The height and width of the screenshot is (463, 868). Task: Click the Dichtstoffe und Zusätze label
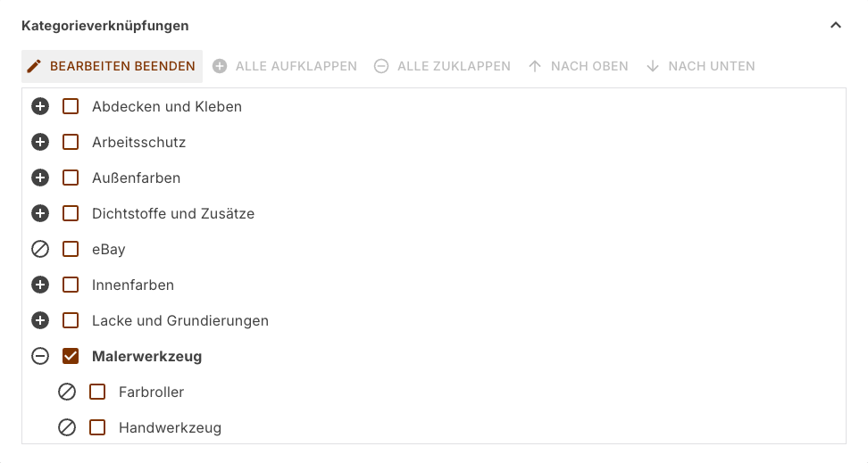tap(173, 213)
